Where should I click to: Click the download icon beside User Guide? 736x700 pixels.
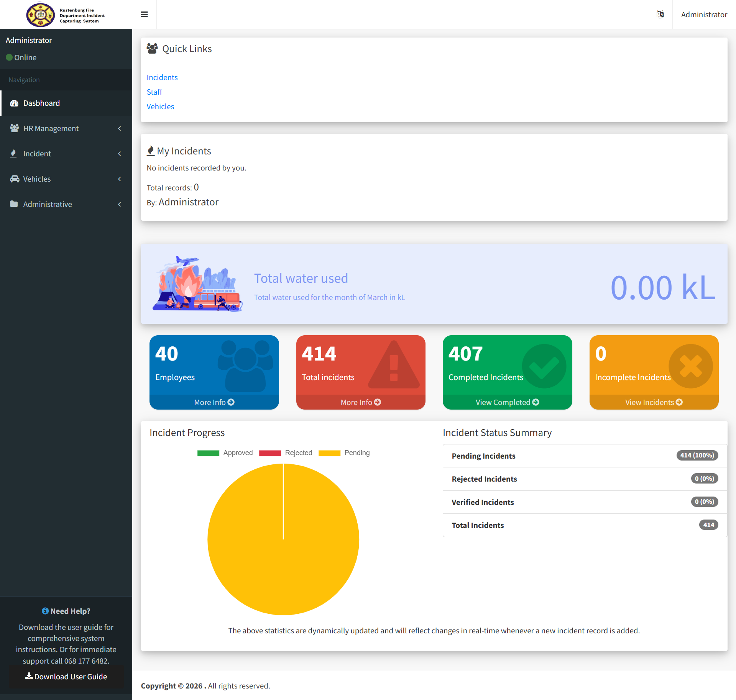click(29, 676)
